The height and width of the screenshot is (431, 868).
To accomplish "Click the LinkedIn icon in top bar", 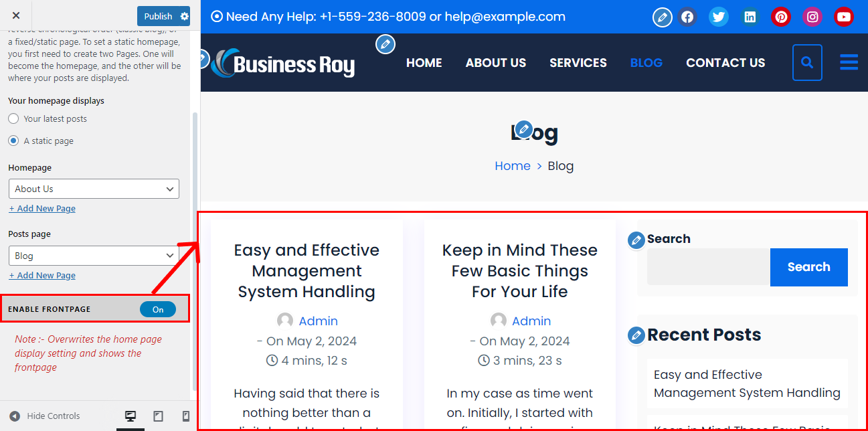I will 750,17.
